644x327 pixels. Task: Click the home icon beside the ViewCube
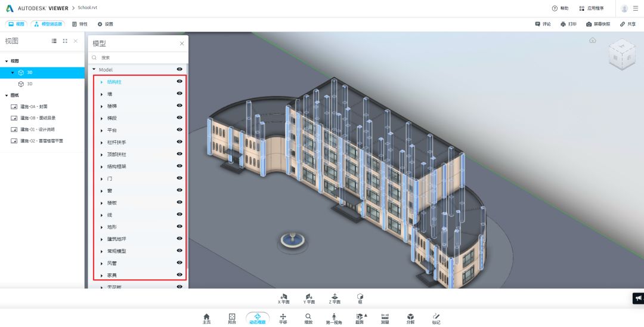click(592, 40)
